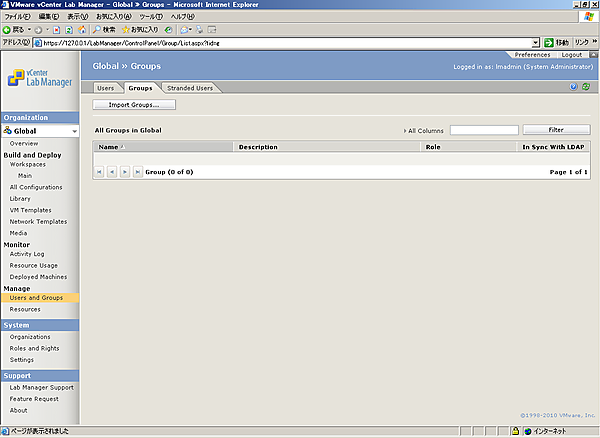Expand the Global organization dropdown

(74, 131)
